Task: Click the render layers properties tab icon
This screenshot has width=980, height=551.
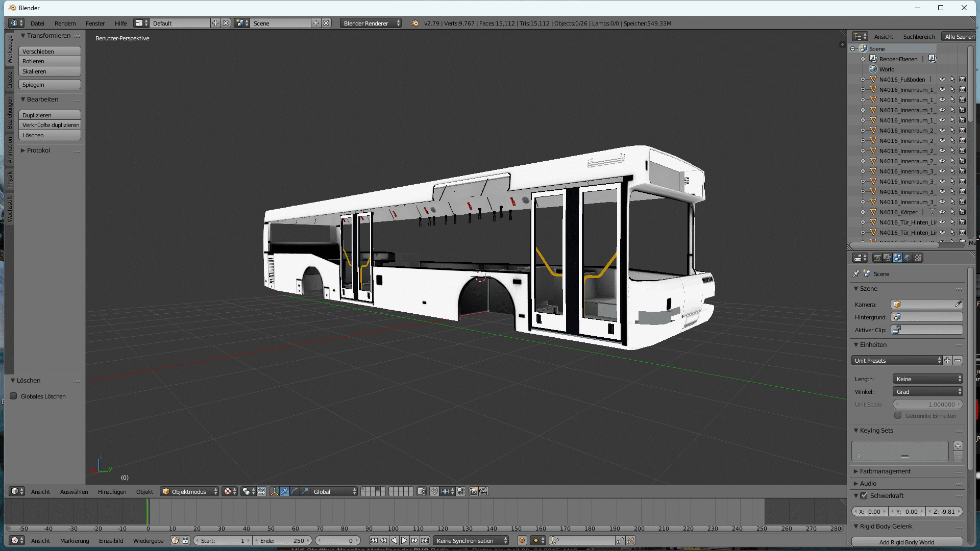Action: (x=887, y=258)
